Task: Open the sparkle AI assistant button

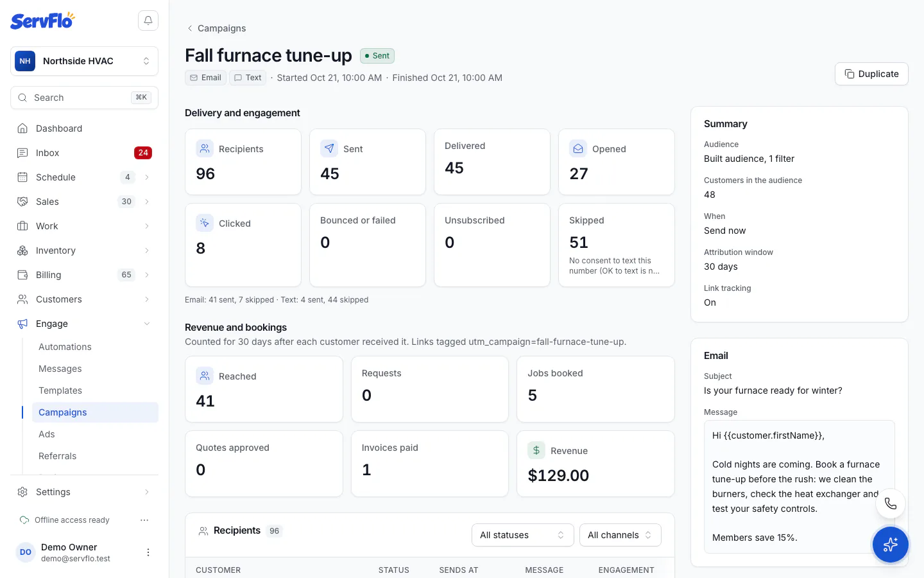Action: point(891,545)
